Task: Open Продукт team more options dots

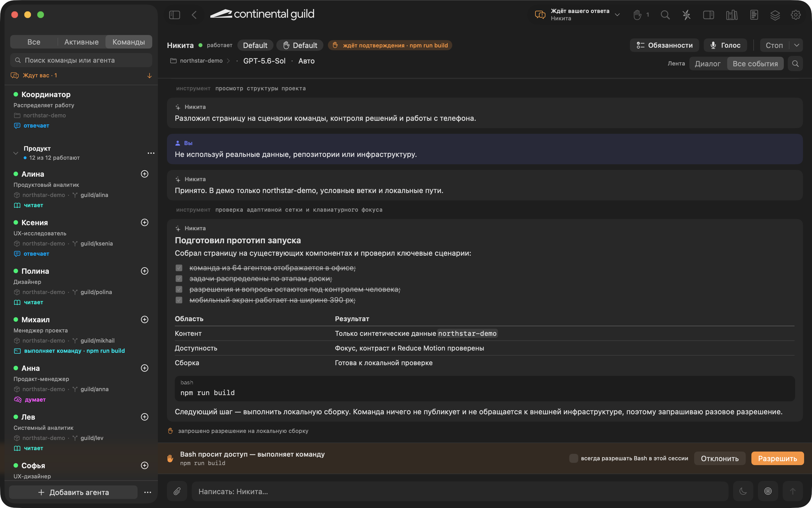Action: (151, 153)
